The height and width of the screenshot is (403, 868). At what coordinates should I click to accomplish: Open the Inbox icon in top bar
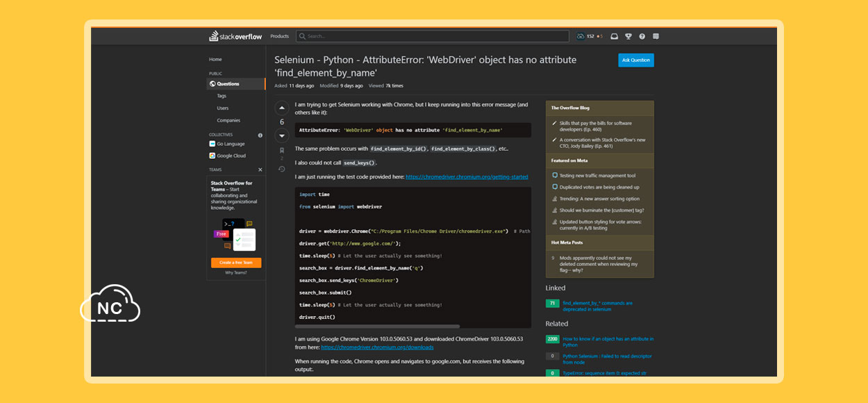[x=615, y=36]
